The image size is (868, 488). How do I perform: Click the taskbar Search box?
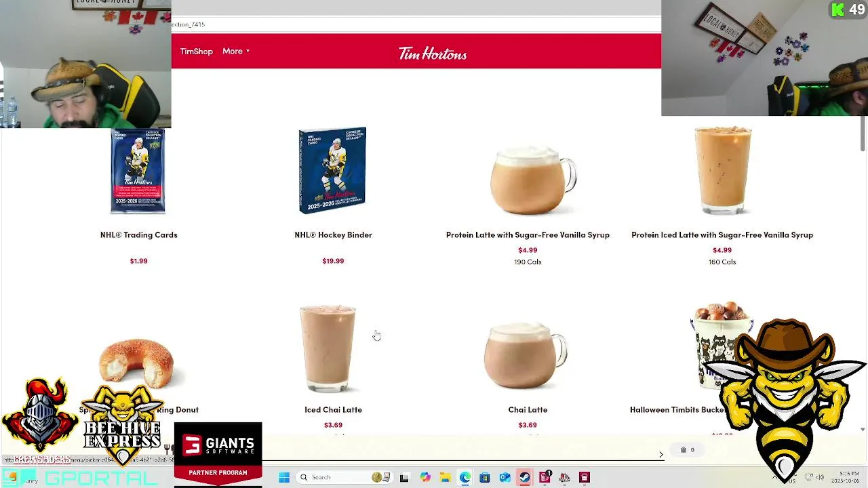click(345, 477)
